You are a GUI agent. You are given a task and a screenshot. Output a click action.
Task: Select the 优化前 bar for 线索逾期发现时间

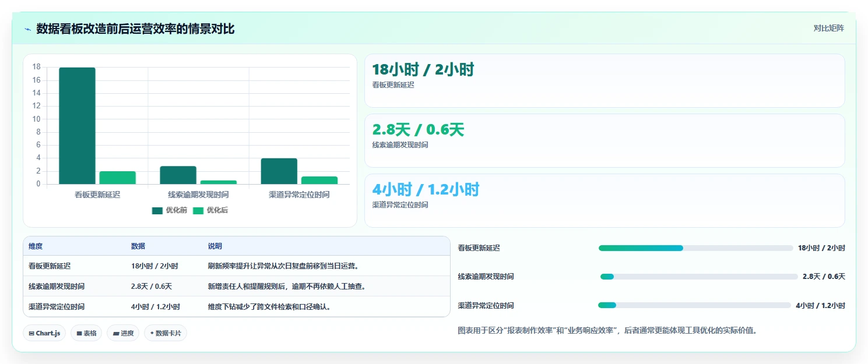178,175
